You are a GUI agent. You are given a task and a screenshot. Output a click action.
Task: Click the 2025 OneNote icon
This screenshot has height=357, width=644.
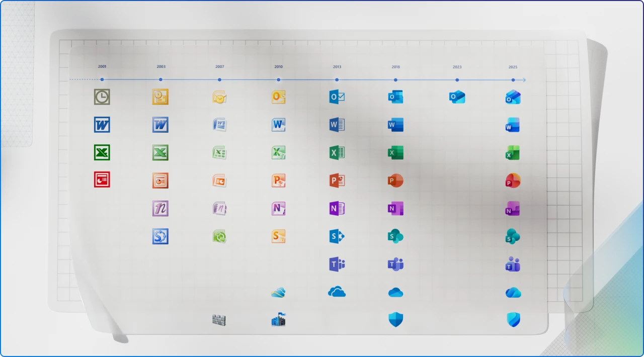pos(513,208)
